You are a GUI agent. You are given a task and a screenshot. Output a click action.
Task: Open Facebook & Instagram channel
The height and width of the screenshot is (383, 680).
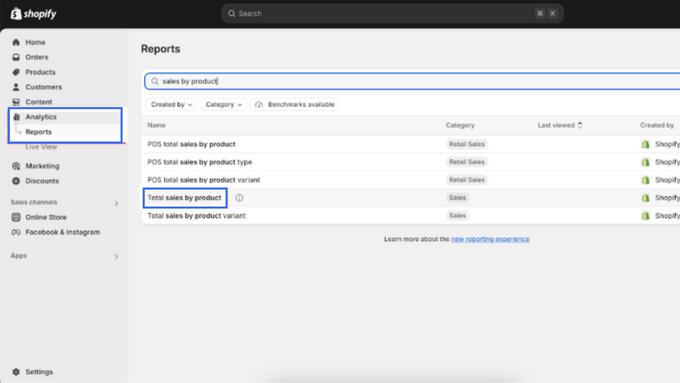pos(62,232)
